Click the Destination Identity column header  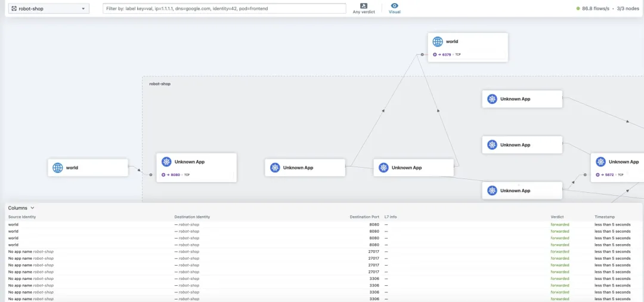point(192,217)
